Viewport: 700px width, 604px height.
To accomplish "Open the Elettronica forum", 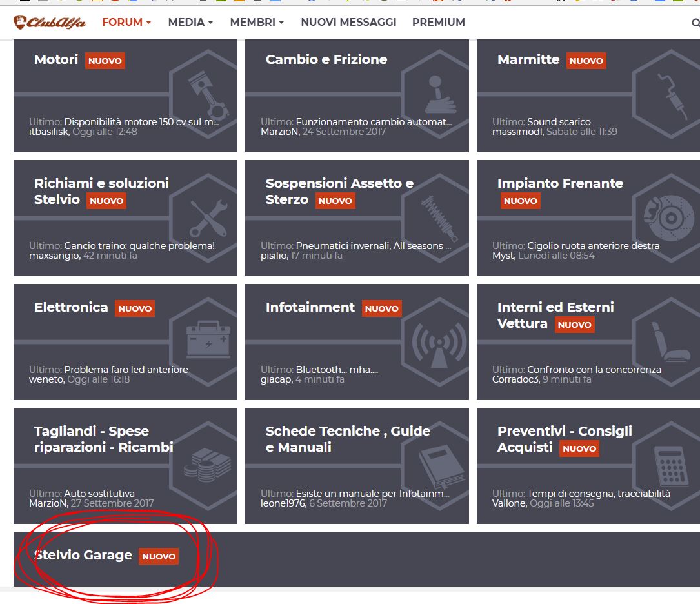I will click(71, 307).
